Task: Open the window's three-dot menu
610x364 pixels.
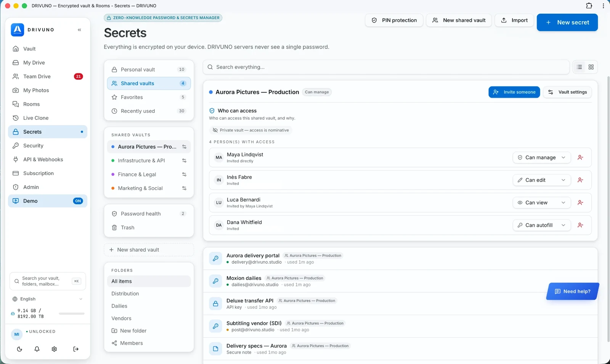Action: (x=603, y=6)
